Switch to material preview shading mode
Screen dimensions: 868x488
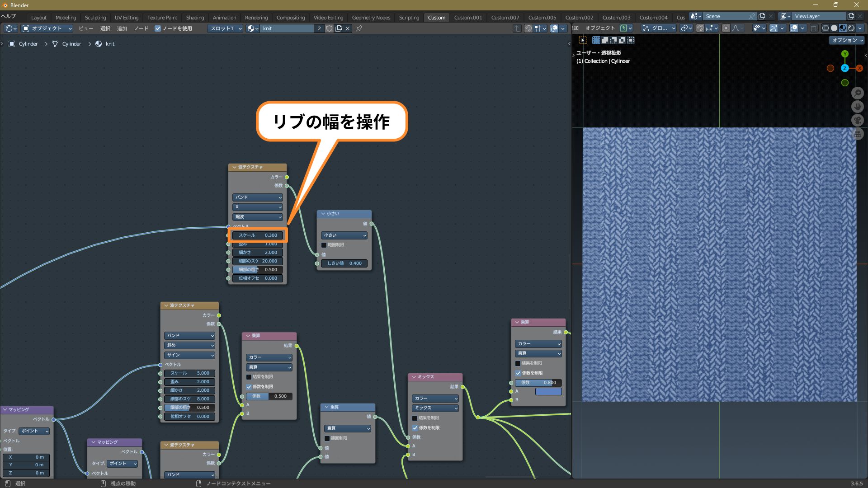tap(843, 28)
